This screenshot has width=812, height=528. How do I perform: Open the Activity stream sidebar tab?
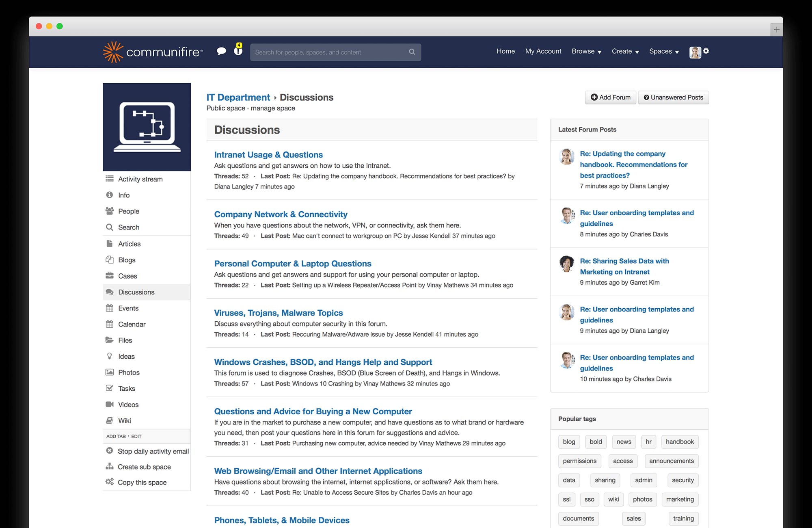(147, 179)
